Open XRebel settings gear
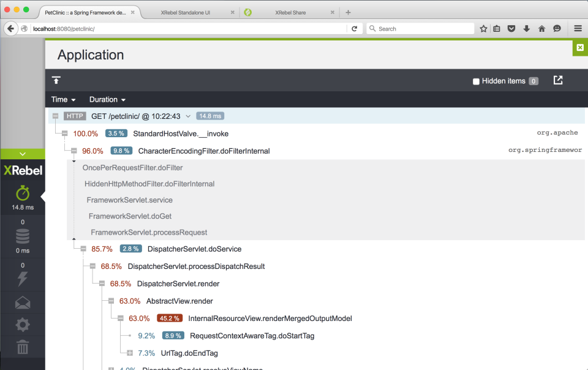Screen dimensions: 588x370 [x=23, y=324]
